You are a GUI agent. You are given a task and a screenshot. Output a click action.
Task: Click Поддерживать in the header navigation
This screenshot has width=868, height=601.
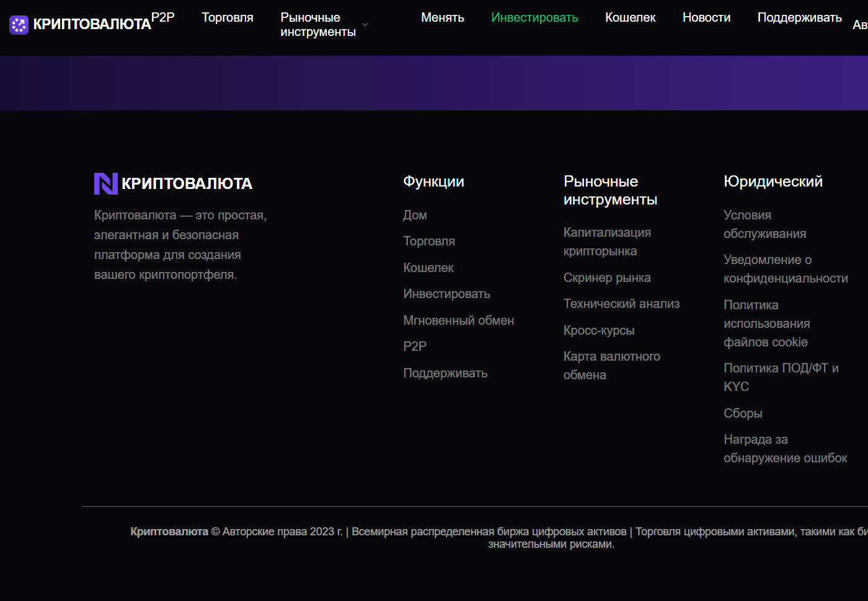[x=799, y=17]
